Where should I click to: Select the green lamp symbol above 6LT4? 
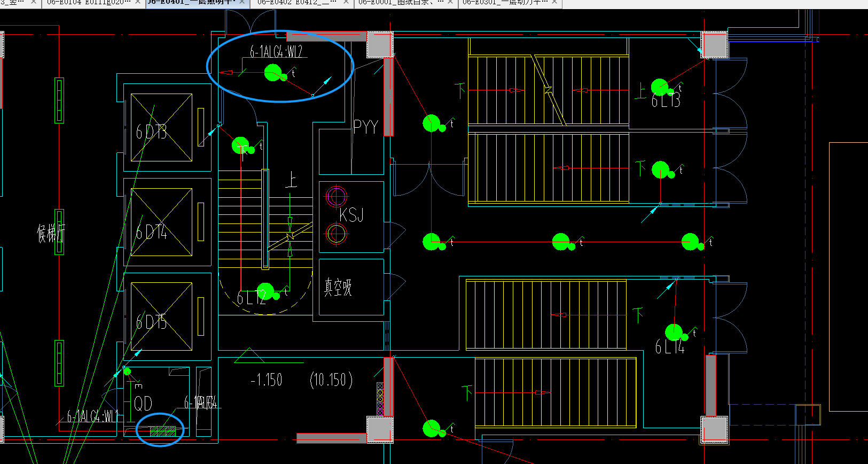point(674,332)
